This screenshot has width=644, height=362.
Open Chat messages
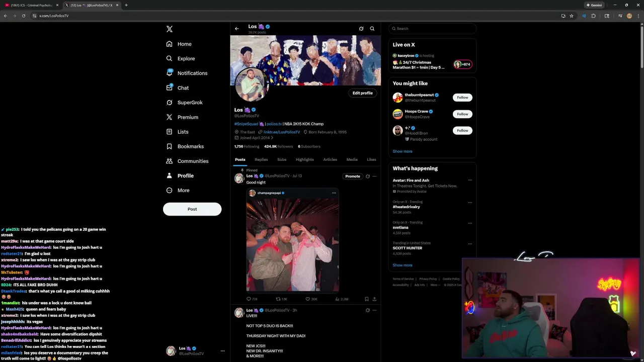(x=178, y=87)
